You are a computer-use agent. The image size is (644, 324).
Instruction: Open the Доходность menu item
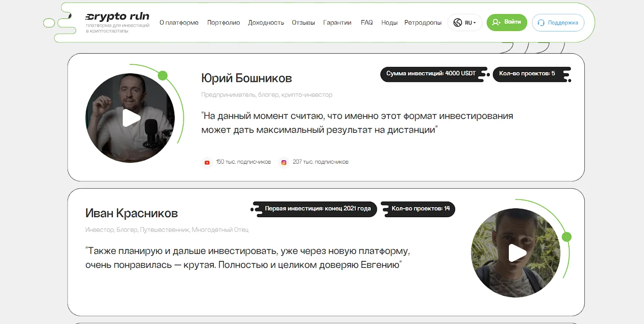pyautogui.click(x=266, y=23)
